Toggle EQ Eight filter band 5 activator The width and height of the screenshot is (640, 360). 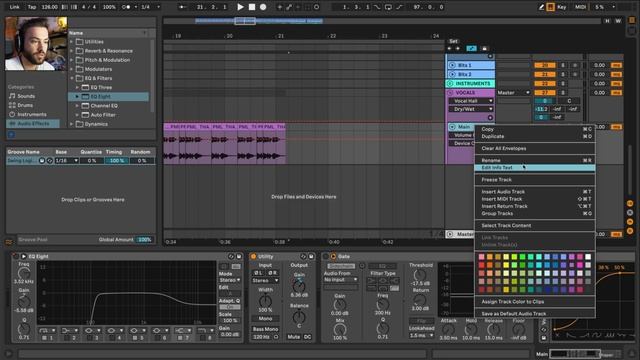click(135, 338)
